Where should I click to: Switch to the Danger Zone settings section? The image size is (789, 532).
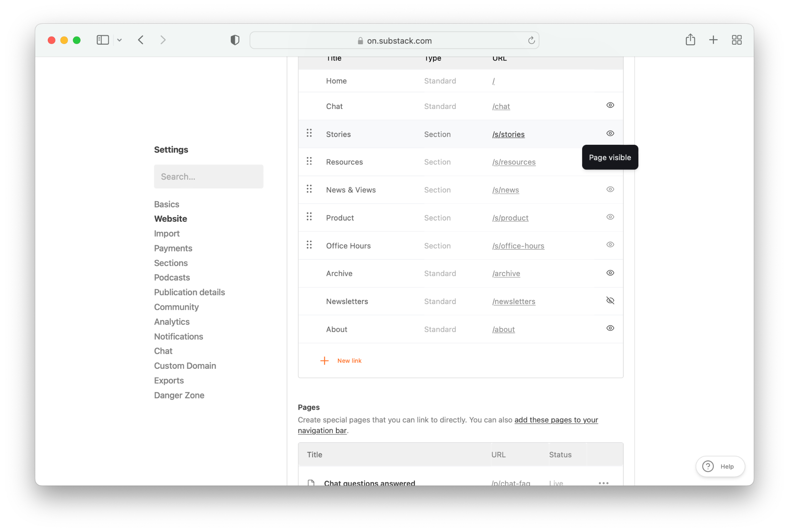coord(179,395)
